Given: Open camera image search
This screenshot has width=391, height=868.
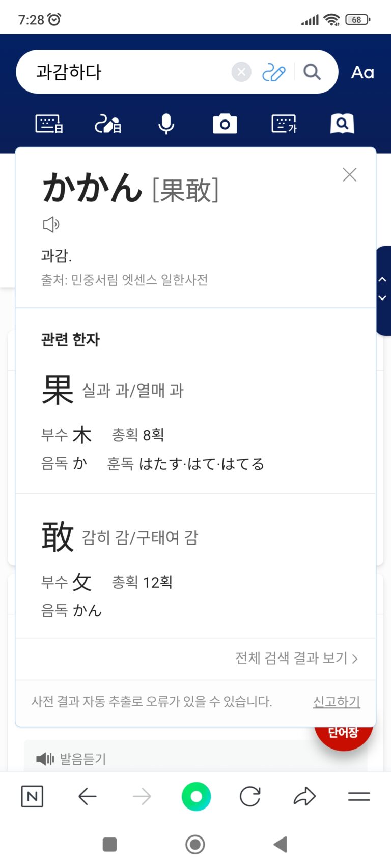Looking at the screenshot, I should click(x=225, y=124).
